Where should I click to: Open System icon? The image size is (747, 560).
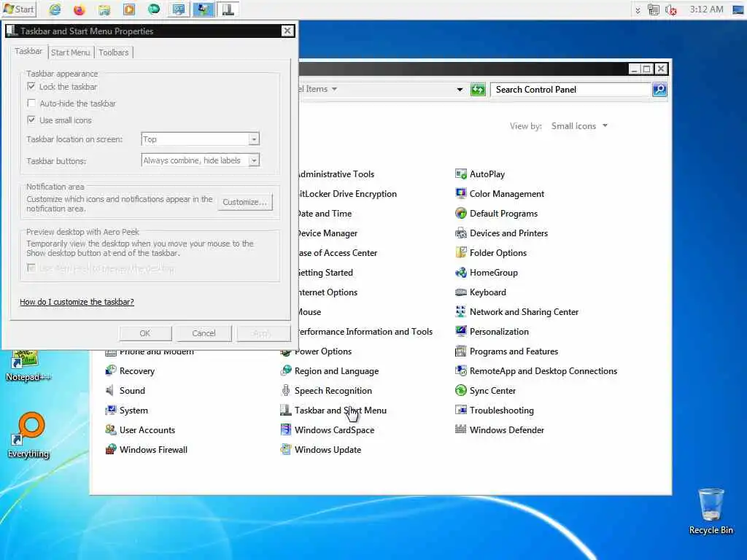tap(111, 410)
